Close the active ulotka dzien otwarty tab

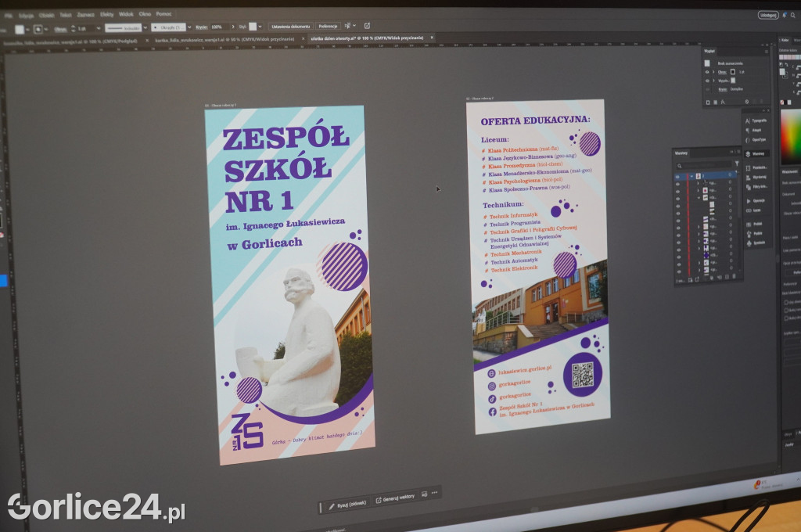coord(432,38)
